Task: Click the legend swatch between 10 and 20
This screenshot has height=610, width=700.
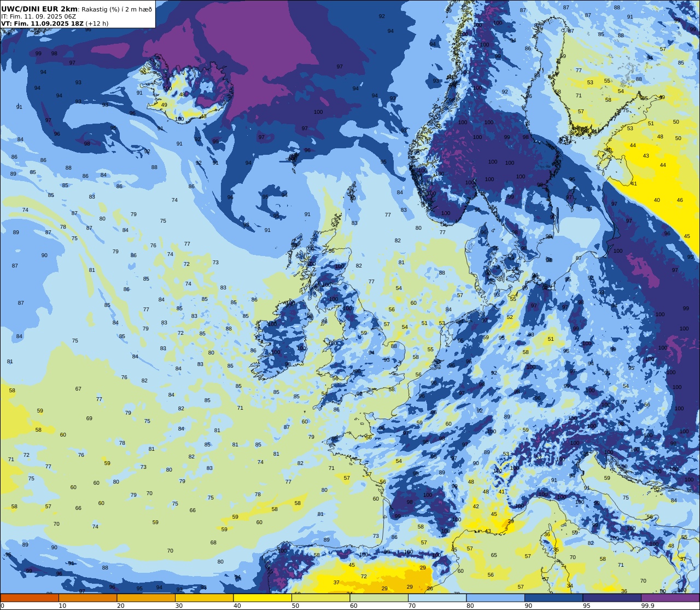Action: click(87, 597)
